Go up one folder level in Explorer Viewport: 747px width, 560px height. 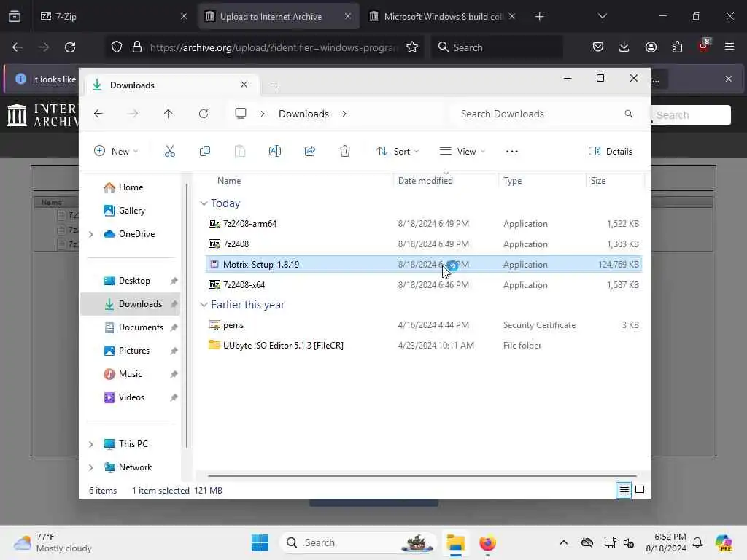click(169, 114)
